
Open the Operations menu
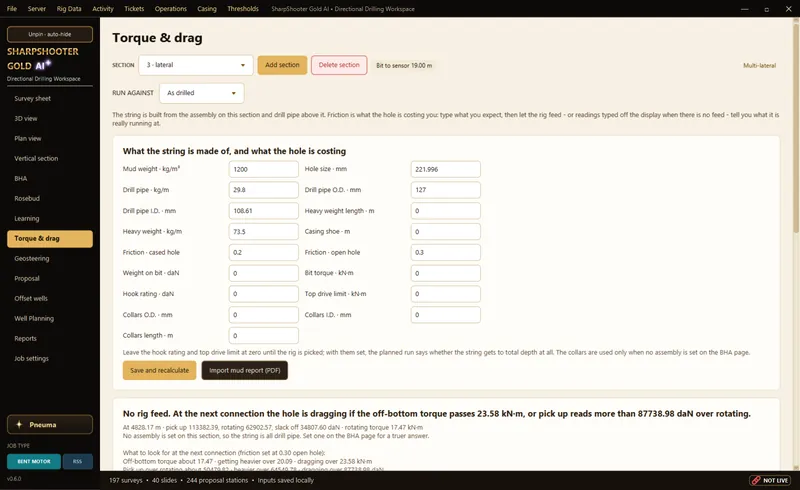pyautogui.click(x=170, y=9)
